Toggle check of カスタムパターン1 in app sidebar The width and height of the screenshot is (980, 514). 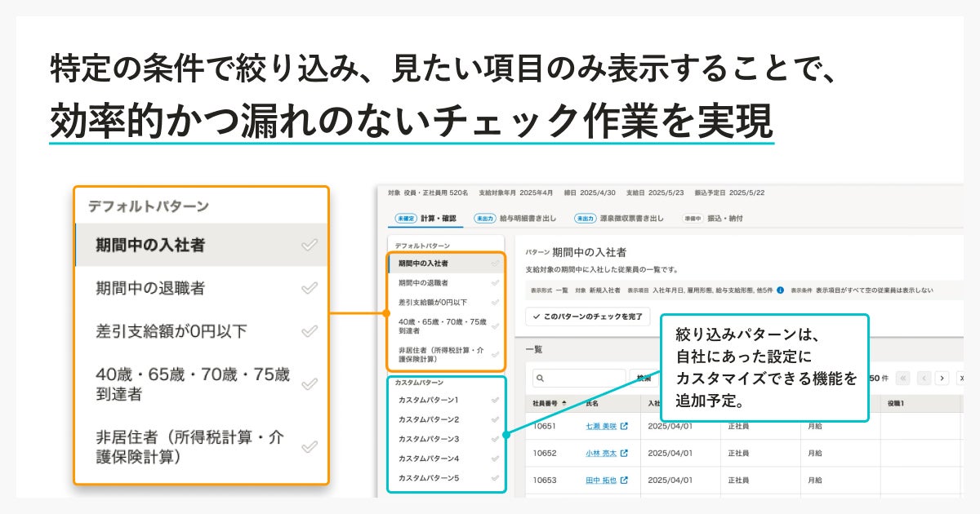click(x=495, y=401)
